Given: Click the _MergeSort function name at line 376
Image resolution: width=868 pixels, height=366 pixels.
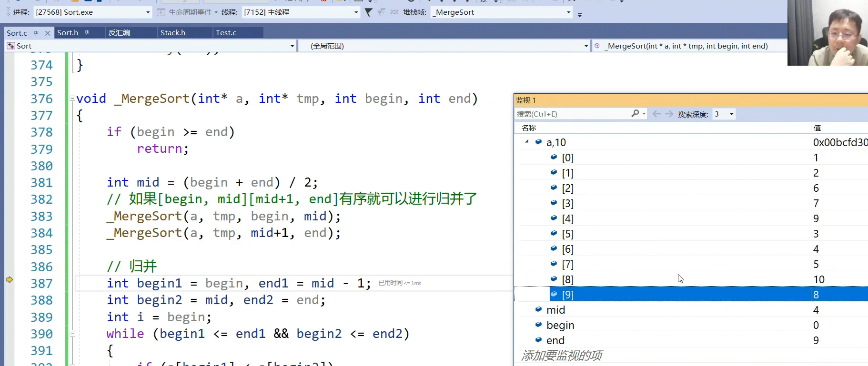Looking at the screenshot, I should [x=152, y=99].
